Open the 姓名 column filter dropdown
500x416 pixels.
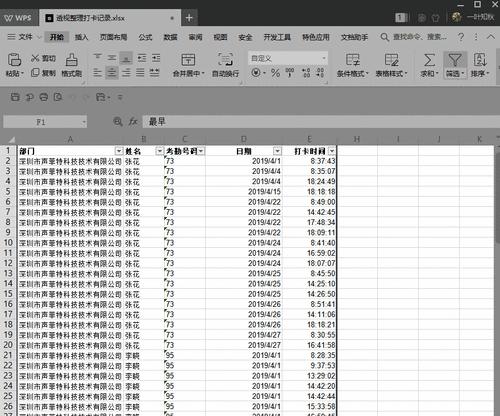pos(160,151)
